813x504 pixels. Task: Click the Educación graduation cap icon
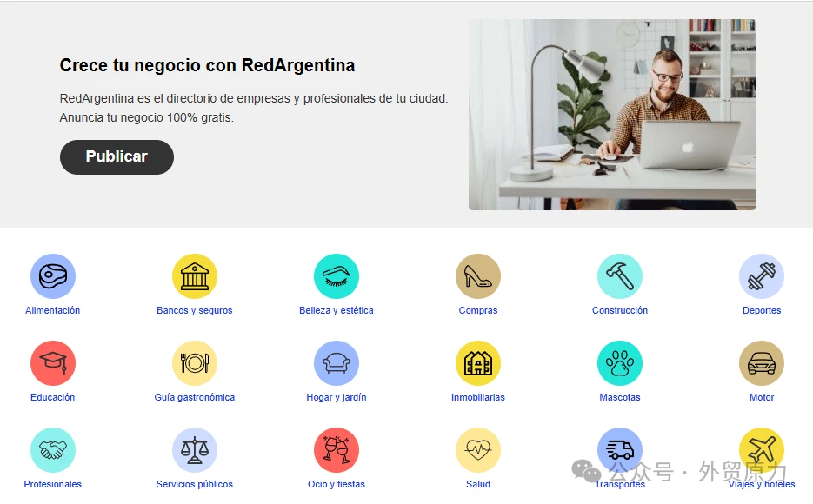tap(53, 363)
